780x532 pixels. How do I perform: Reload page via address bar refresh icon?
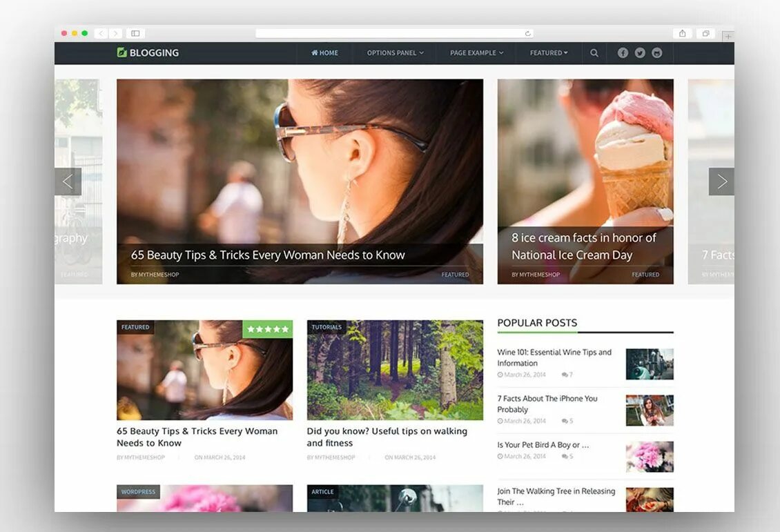[527, 33]
